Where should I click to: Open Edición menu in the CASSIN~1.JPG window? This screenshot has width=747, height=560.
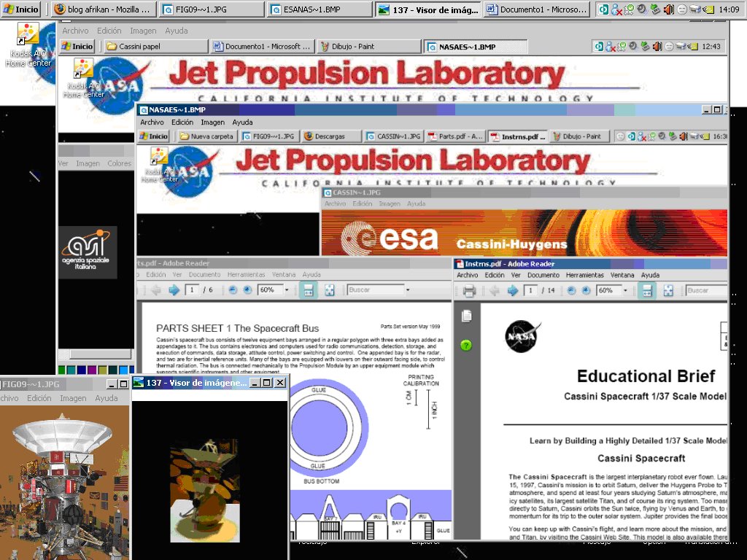point(362,204)
